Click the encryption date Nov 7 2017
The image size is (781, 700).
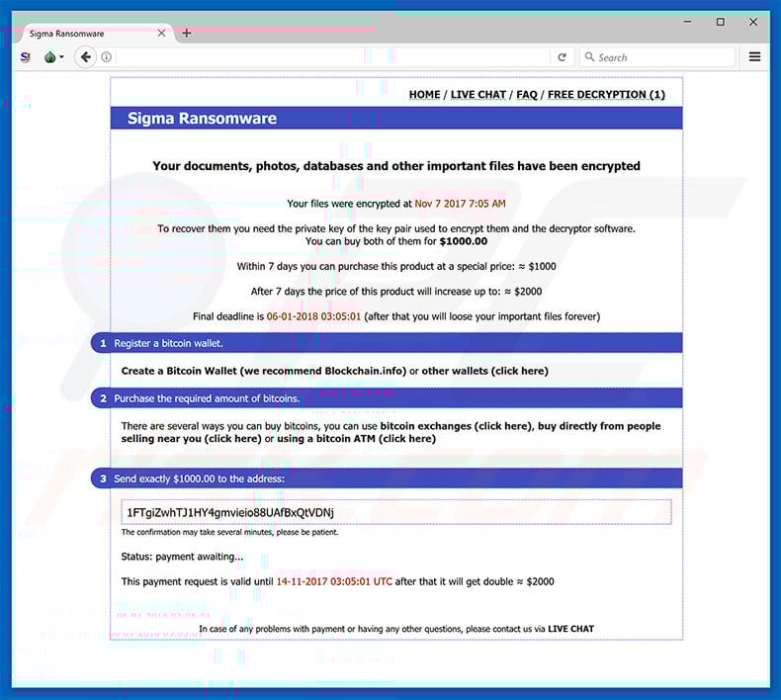[460, 204]
